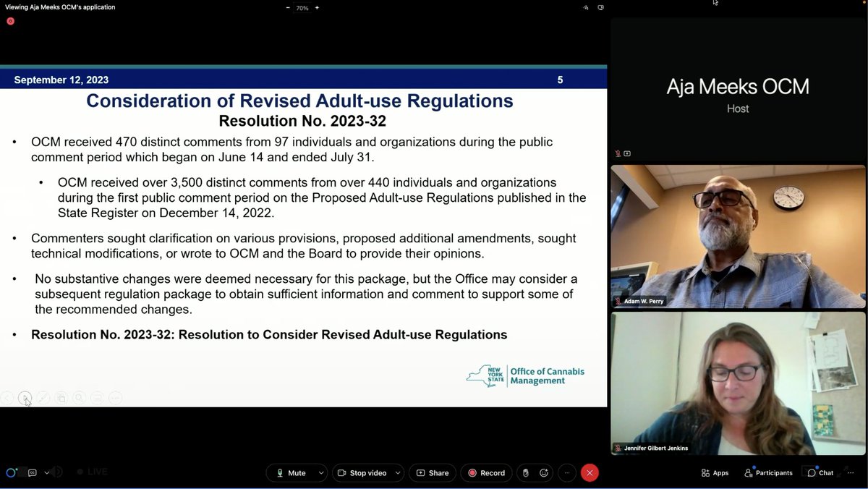This screenshot has width=868, height=489.
Task: Click the 'Resolution No. 2023-32' subtitle
Action: tap(302, 121)
